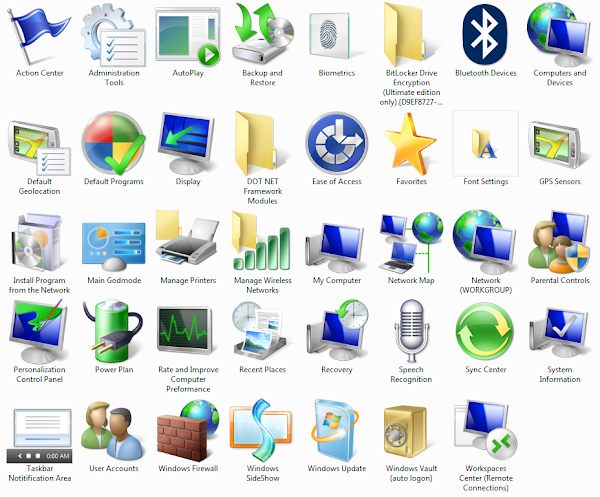Open Speech Recognition microphone icon

click(x=412, y=331)
